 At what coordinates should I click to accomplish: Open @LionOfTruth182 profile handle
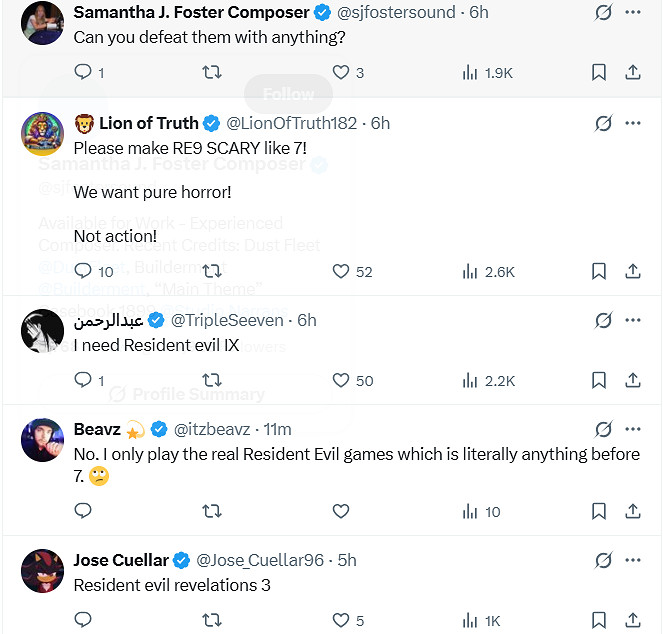point(291,123)
